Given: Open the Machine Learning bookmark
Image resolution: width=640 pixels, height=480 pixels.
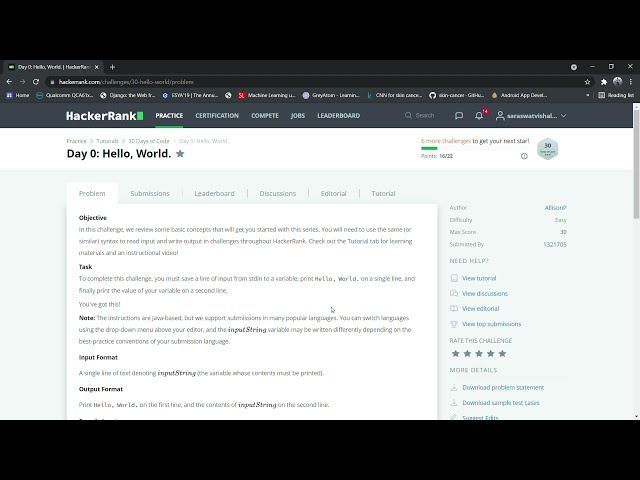Looking at the screenshot, I should point(267,95).
